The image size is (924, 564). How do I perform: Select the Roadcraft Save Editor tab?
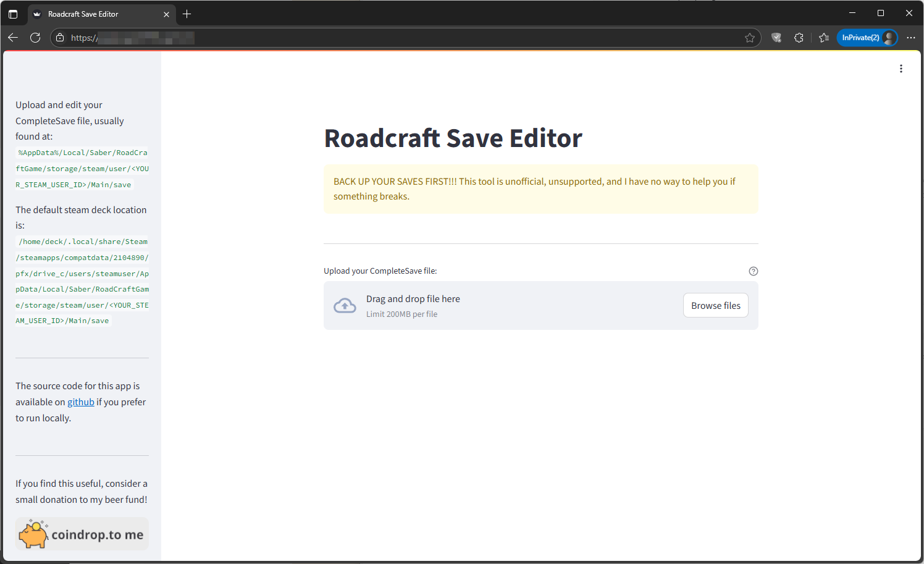click(x=102, y=14)
